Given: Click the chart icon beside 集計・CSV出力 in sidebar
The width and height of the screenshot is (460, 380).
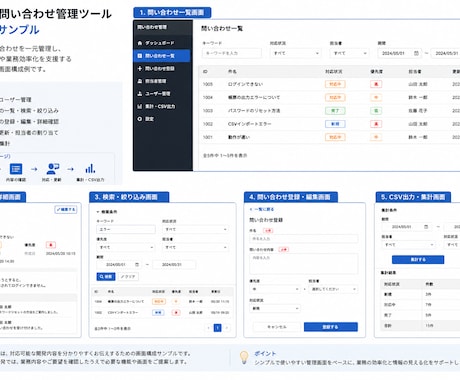Looking at the screenshot, I should (x=140, y=106).
